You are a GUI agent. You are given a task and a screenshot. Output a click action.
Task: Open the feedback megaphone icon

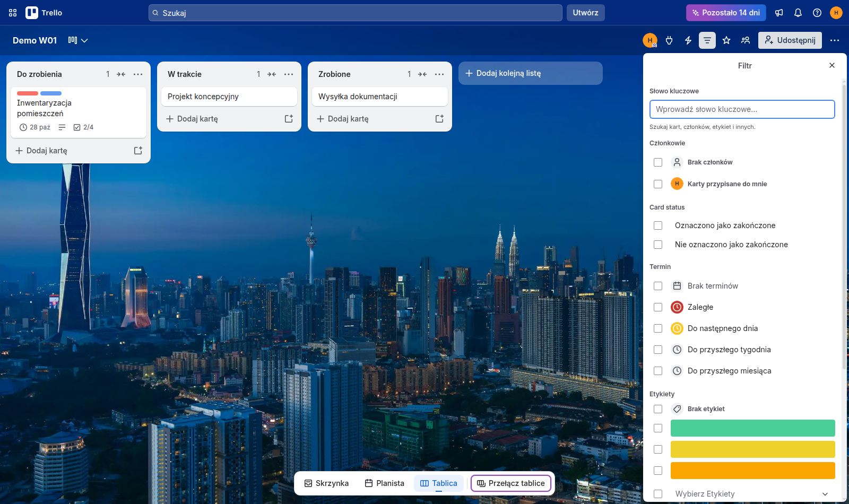coord(779,13)
